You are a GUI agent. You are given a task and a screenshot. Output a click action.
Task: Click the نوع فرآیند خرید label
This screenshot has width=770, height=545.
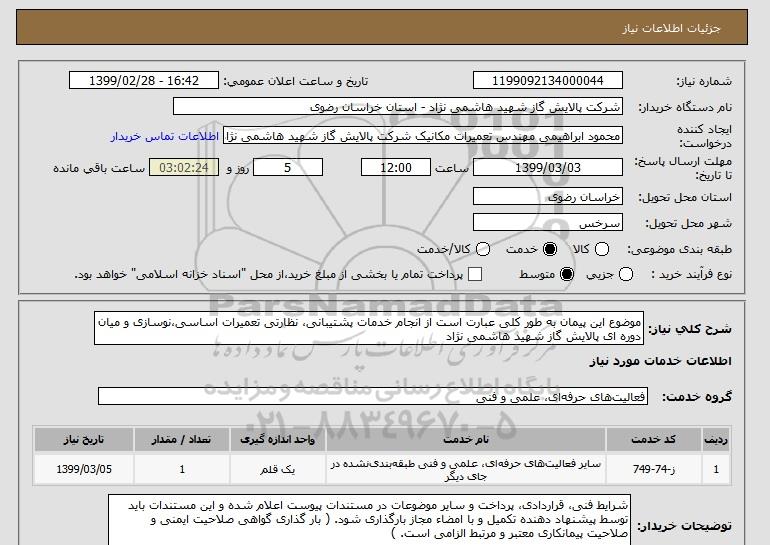click(691, 274)
